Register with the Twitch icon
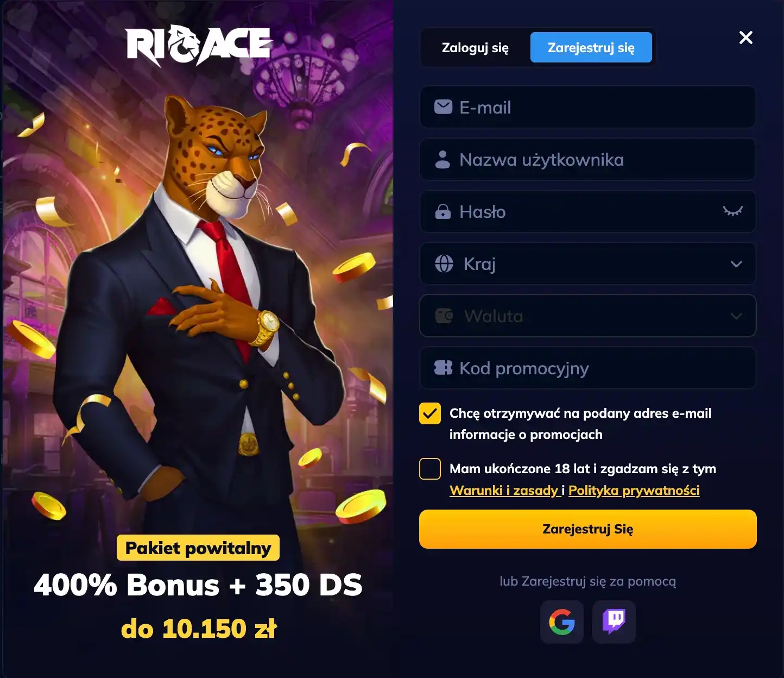The image size is (784, 678). pyautogui.click(x=614, y=622)
